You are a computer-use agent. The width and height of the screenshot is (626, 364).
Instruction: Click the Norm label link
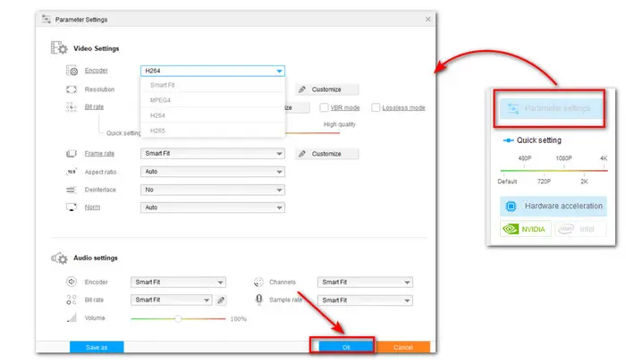click(x=92, y=207)
